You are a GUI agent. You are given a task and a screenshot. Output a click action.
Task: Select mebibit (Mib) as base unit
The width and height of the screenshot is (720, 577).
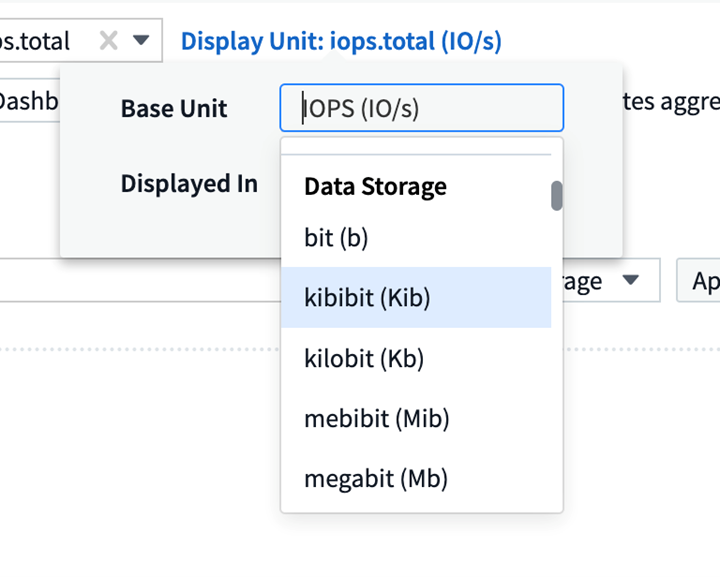376,418
